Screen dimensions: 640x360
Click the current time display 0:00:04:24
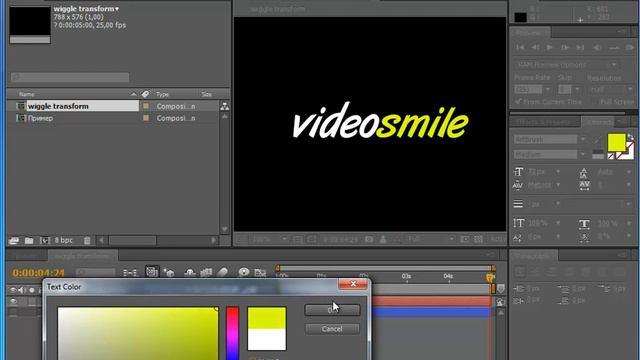coord(38,273)
